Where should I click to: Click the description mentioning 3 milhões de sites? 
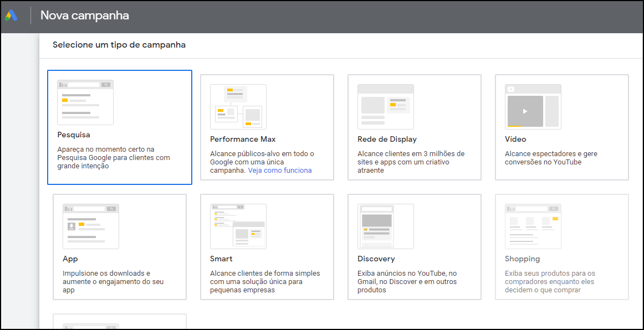click(411, 162)
